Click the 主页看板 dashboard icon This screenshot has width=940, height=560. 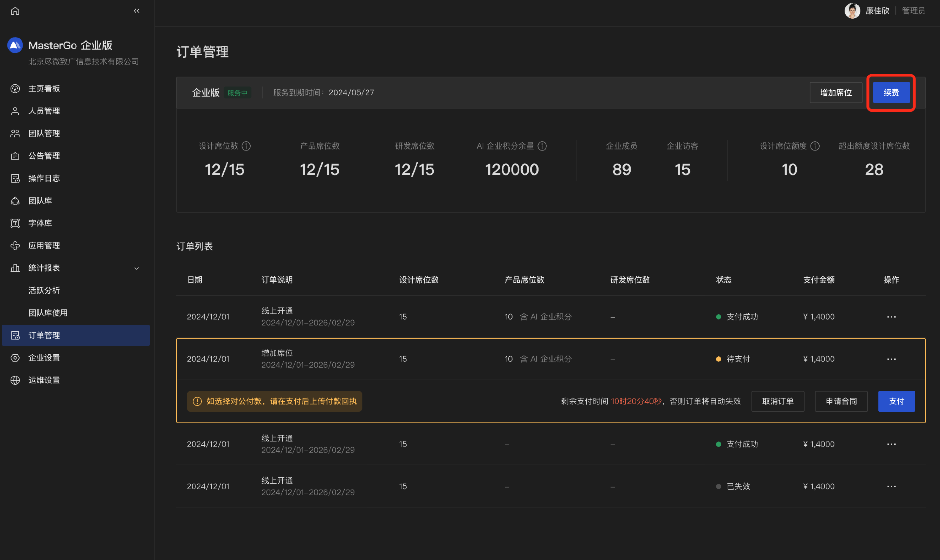(15, 89)
